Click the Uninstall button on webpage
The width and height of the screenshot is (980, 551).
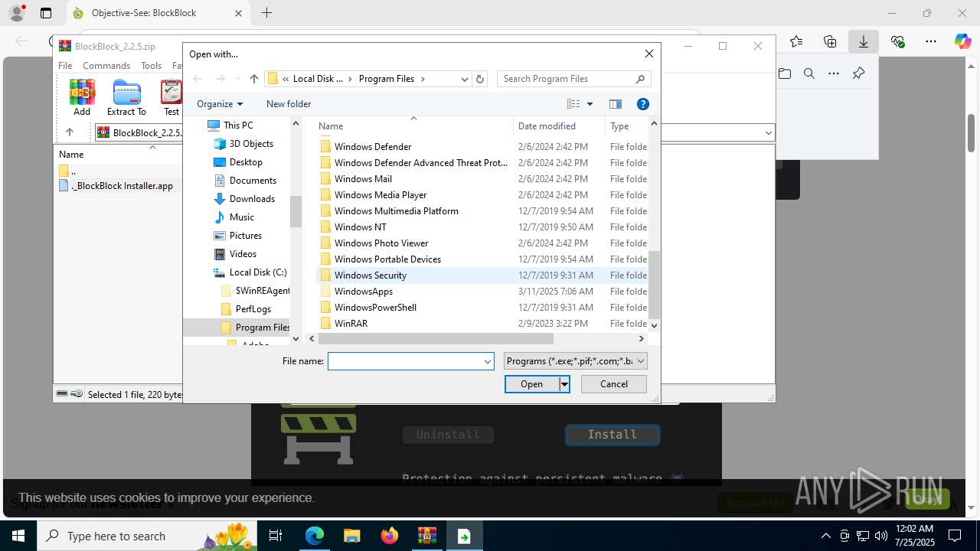click(448, 435)
